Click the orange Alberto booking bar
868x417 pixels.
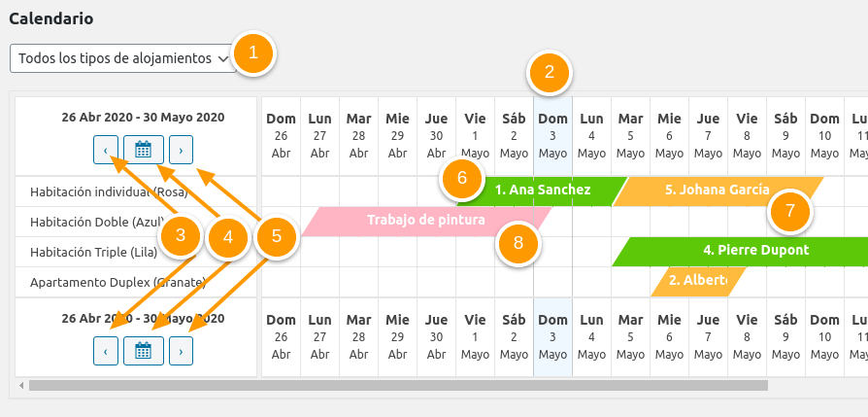[x=699, y=281]
